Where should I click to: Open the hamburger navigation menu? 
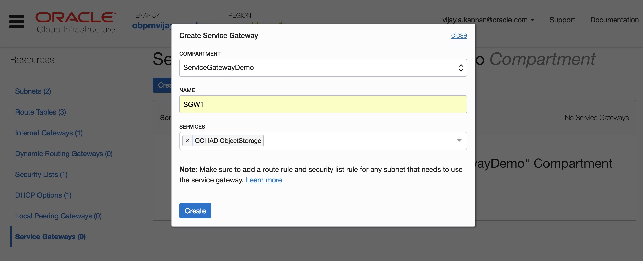(x=17, y=22)
